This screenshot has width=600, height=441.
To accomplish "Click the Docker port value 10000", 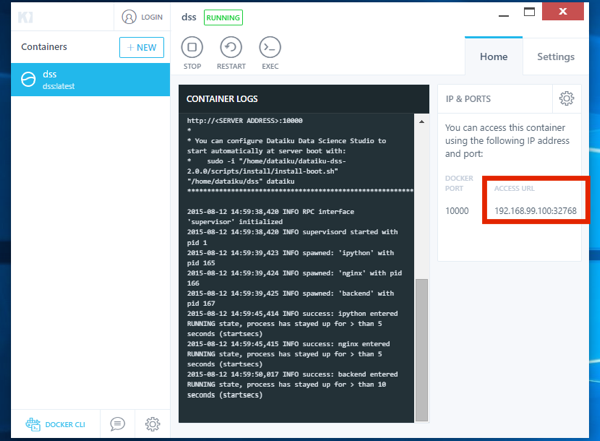I will [457, 211].
